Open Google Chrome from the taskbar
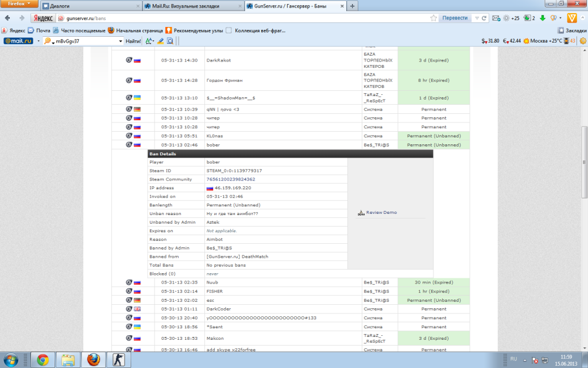This screenshot has width=588, height=368. [42, 360]
